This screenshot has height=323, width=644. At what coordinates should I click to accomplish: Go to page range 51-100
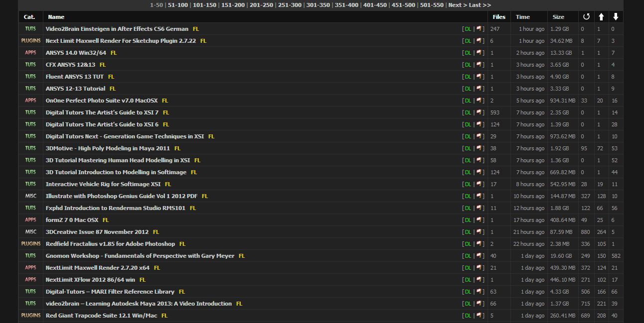click(178, 5)
